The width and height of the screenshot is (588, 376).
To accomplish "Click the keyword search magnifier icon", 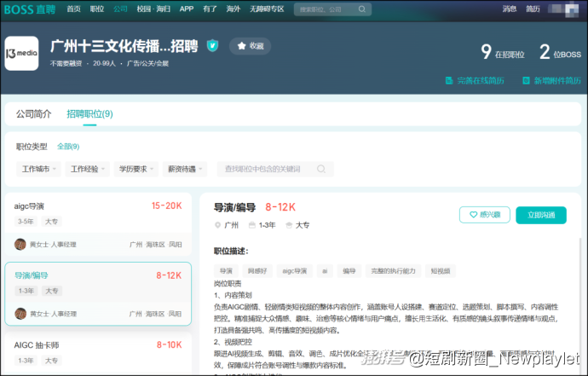I will [x=321, y=169].
